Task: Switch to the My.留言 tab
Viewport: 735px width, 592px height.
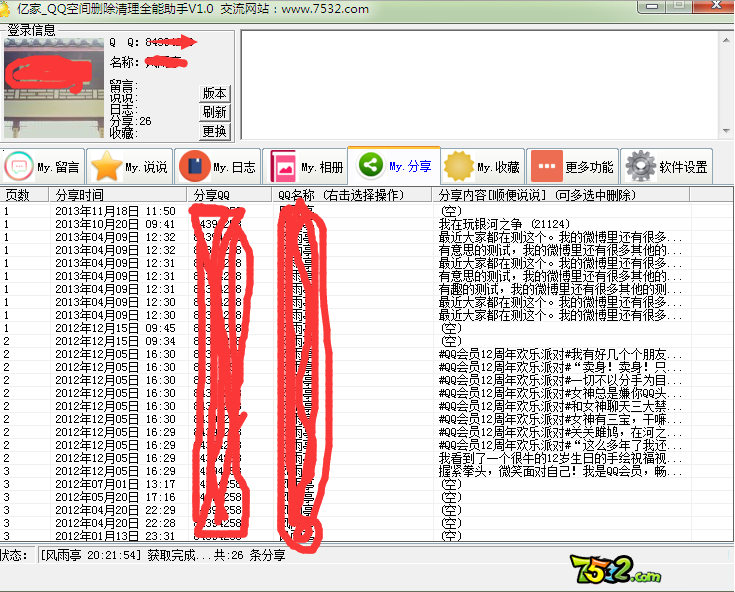Action: (x=43, y=166)
